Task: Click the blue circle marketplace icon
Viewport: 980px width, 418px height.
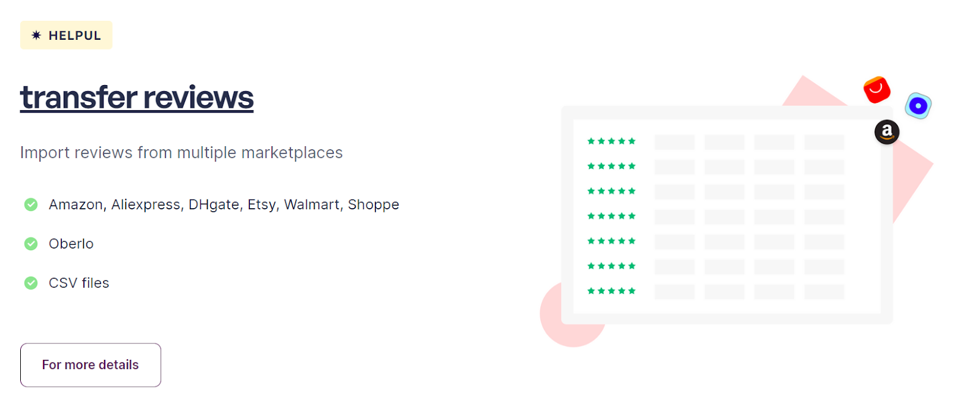Action: pyautogui.click(x=918, y=106)
